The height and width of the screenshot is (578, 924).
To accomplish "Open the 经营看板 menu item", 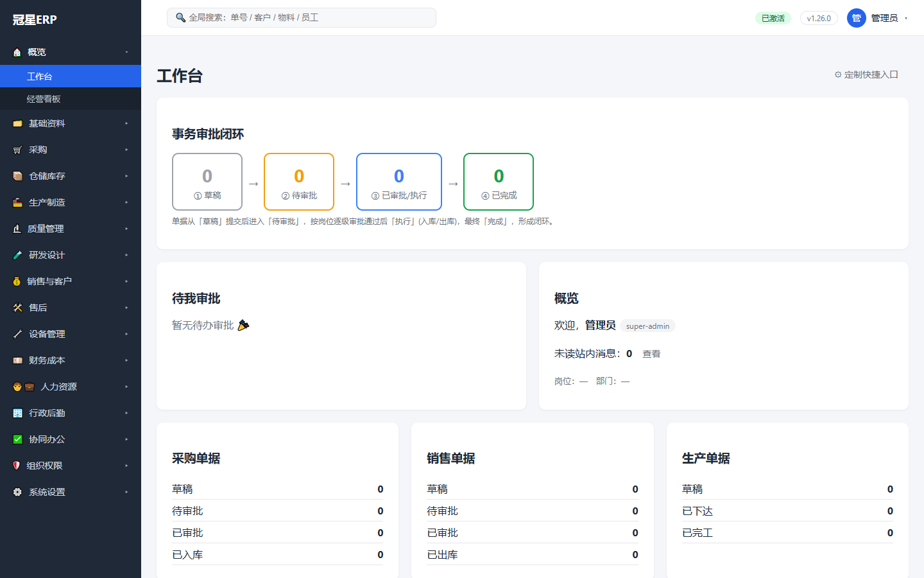I will pos(71,99).
